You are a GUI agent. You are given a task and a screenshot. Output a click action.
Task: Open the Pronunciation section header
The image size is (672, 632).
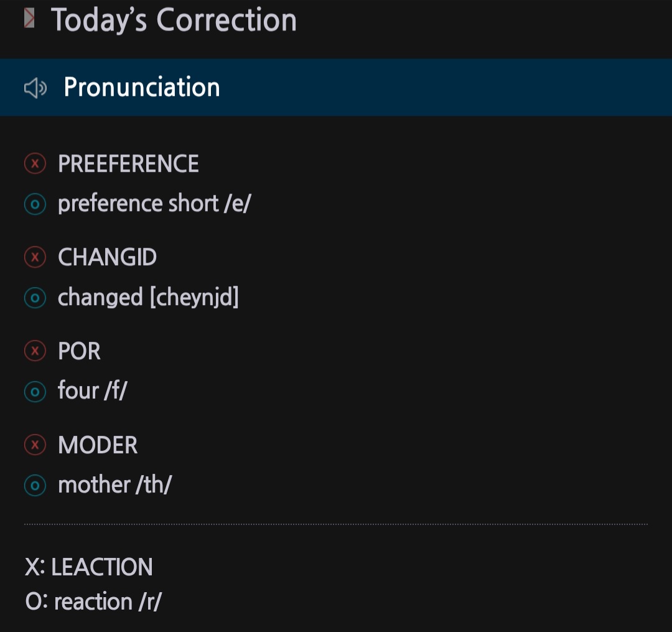142,88
